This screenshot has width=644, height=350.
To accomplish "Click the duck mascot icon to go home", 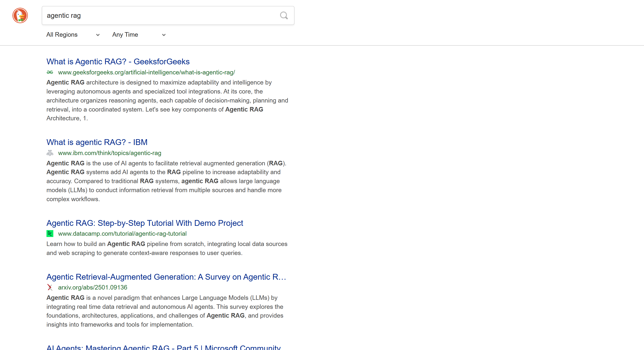I will click(20, 15).
